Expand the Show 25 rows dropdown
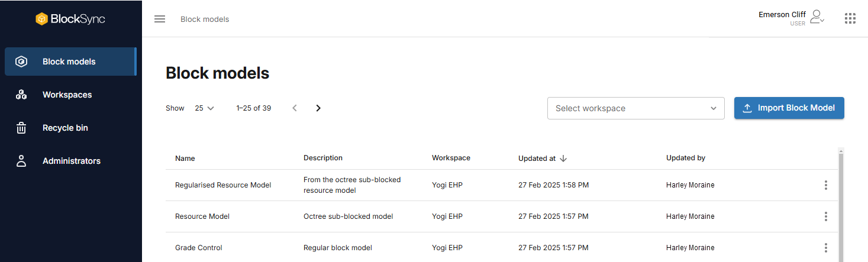868x262 pixels. [205, 108]
